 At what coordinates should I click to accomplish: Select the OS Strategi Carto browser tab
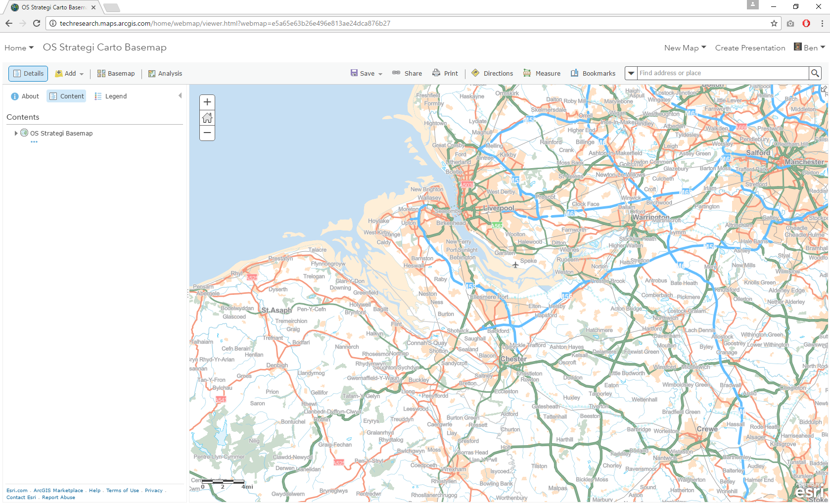pyautogui.click(x=53, y=7)
